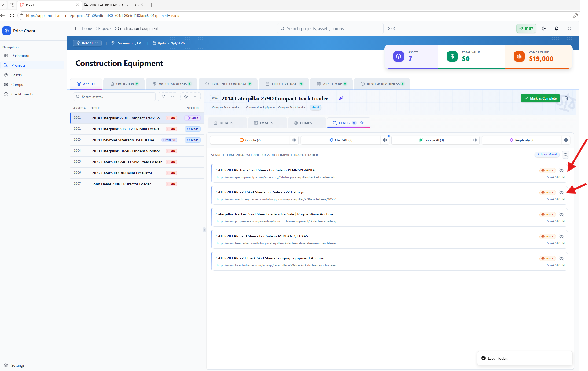Open the Perplexity (3) leads source
Image resolution: width=588 pixels, height=371 pixels.
(522, 140)
